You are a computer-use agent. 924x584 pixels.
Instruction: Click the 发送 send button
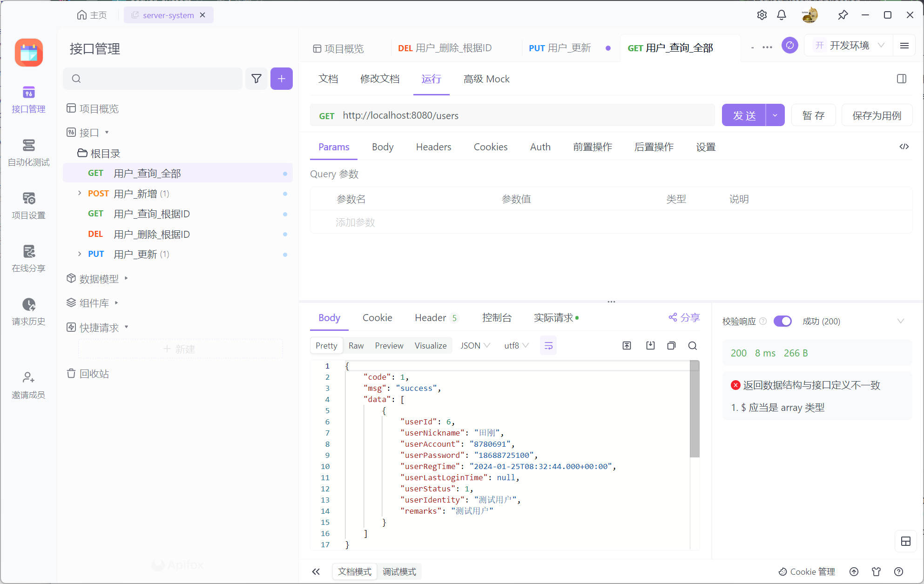pyautogui.click(x=744, y=115)
